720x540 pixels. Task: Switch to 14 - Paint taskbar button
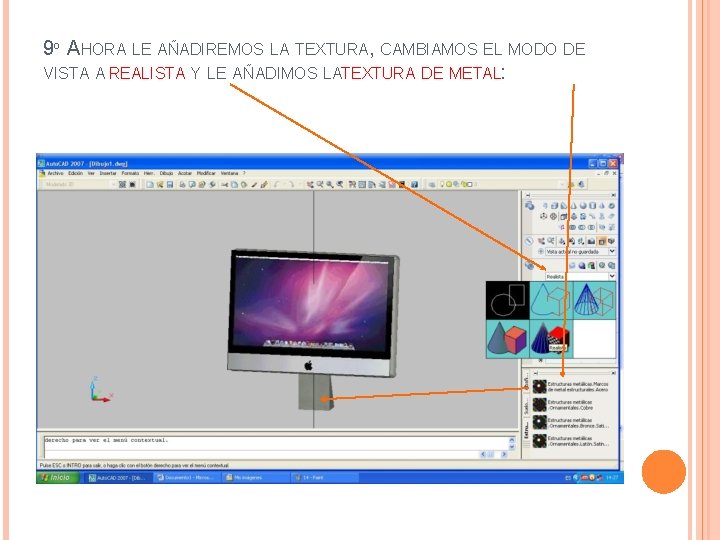coord(323,478)
